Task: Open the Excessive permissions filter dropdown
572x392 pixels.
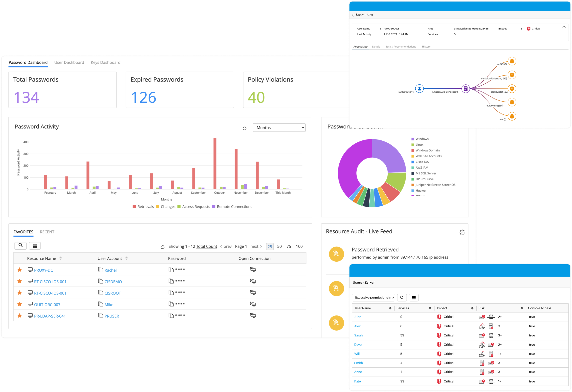Action: [373, 298]
